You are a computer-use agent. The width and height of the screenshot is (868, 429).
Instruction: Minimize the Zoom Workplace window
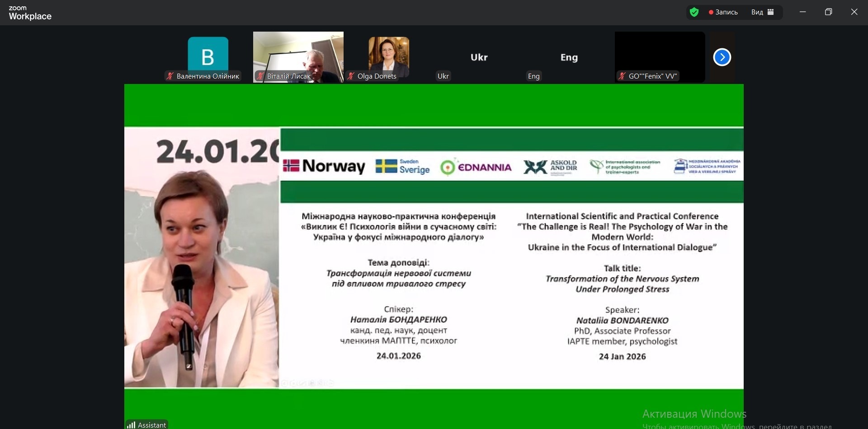[x=803, y=12]
